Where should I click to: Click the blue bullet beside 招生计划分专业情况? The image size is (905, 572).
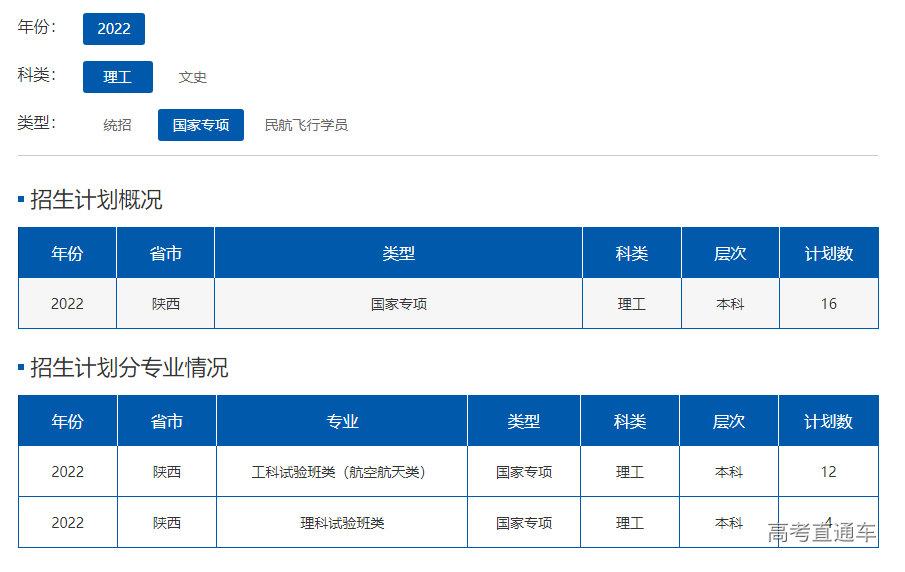tap(21, 368)
